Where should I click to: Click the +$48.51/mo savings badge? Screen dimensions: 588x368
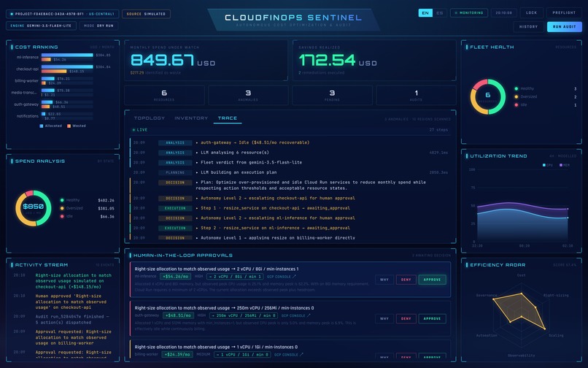point(179,316)
